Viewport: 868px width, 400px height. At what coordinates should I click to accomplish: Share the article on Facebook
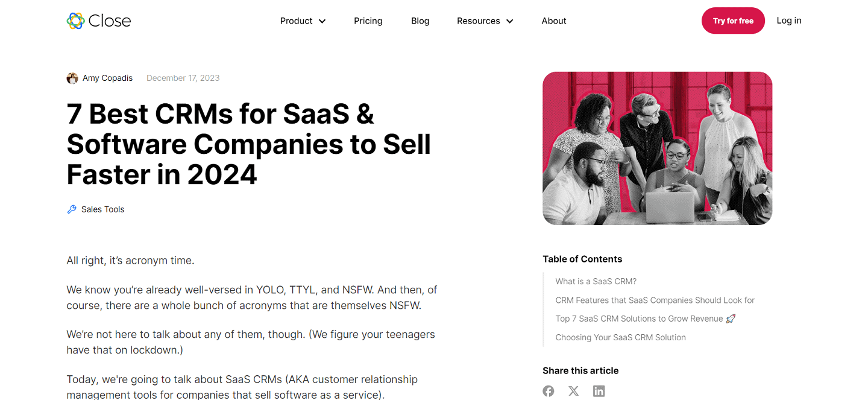point(548,391)
